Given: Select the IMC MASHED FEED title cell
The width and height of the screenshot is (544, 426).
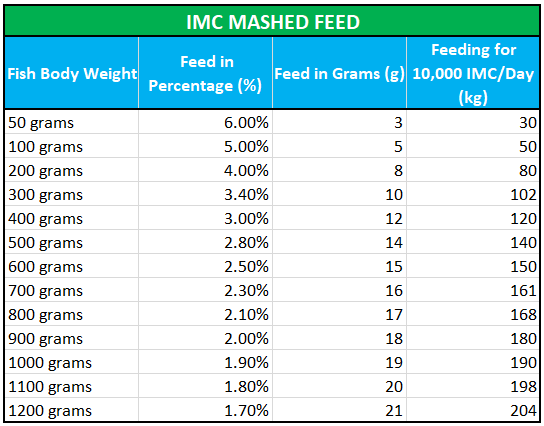Looking at the screenshot, I should click(x=272, y=21).
